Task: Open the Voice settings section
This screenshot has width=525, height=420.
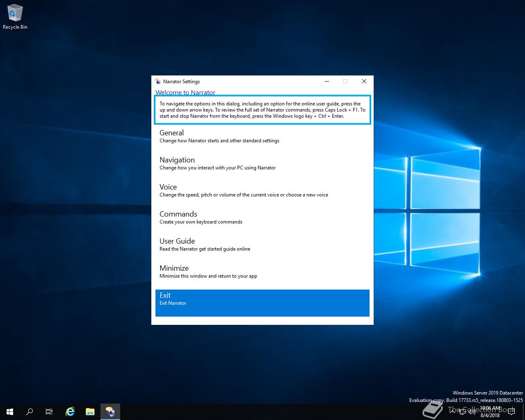Action: coord(262,195)
